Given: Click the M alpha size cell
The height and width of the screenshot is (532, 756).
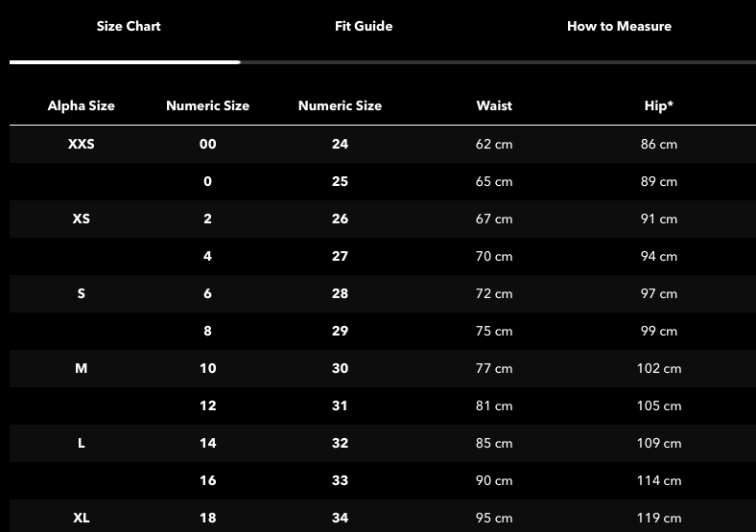Looking at the screenshot, I should (82, 368).
